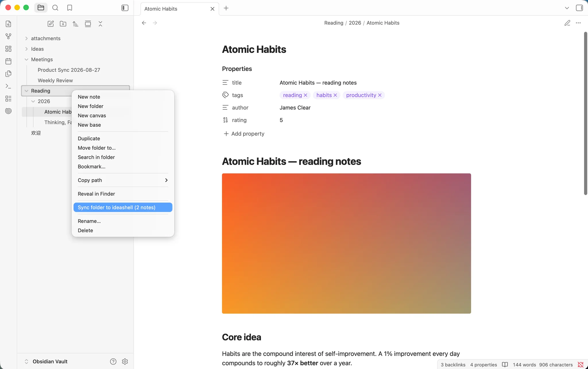The height and width of the screenshot is (369, 588).
Task: Select Reveal in Finder option
Action: click(x=123, y=194)
